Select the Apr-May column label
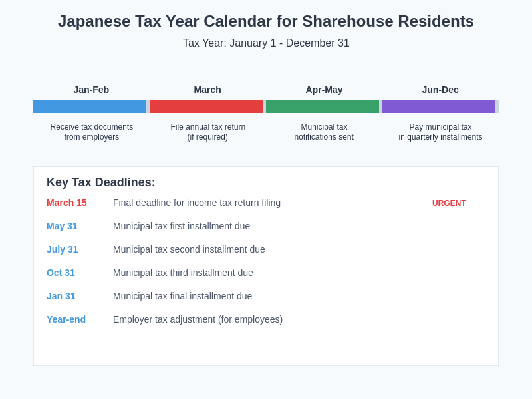This screenshot has height=399, width=532. click(324, 90)
